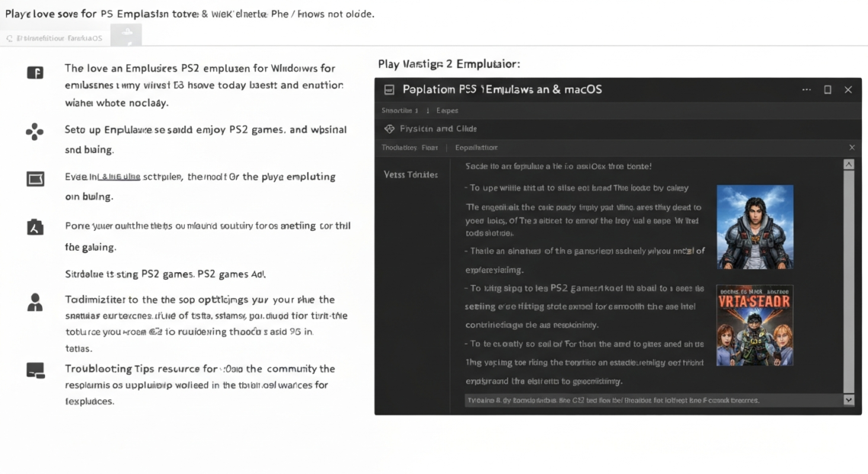Screen dimensions: 868x474
Task: Click the monitor icon beside Troubleshooting Tips
Action: point(35,371)
